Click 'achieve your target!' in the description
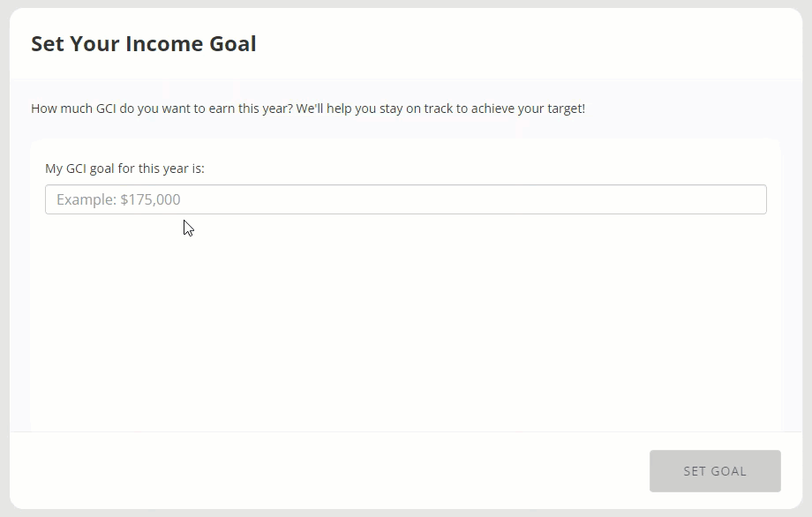 tap(528, 109)
